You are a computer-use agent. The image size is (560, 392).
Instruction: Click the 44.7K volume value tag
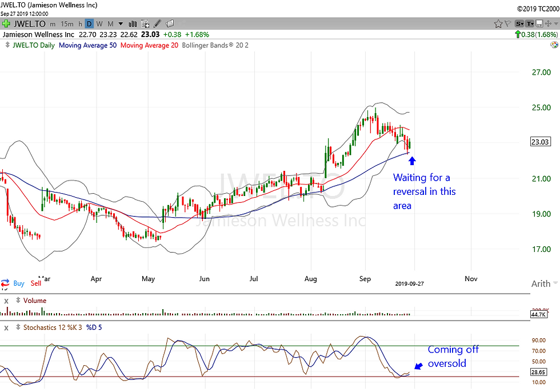click(x=538, y=314)
